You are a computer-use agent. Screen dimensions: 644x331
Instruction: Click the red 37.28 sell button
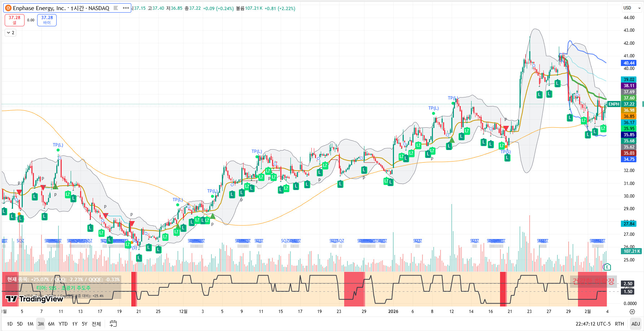click(x=14, y=20)
